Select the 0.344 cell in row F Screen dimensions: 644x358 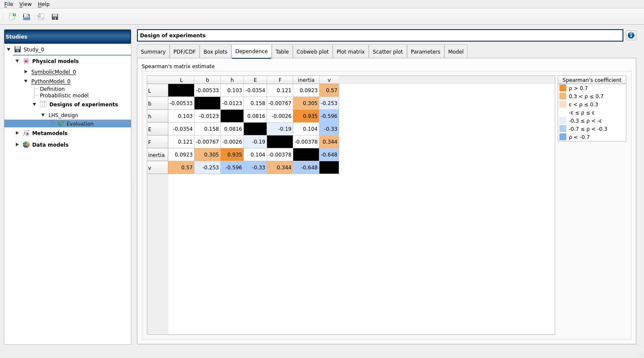tap(329, 141)
